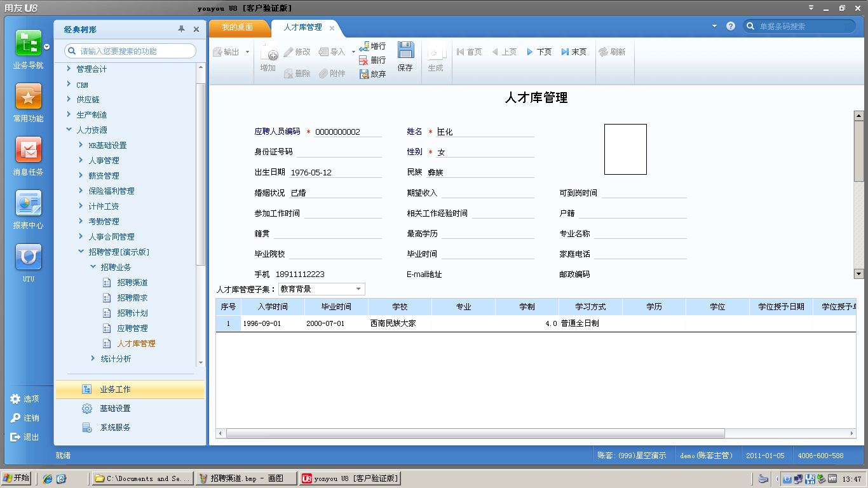The height and width of the screenshot is (488, 868).
Task: Click the 期望收入 input field
Action: pyautogui.click(x=487, y=193)
